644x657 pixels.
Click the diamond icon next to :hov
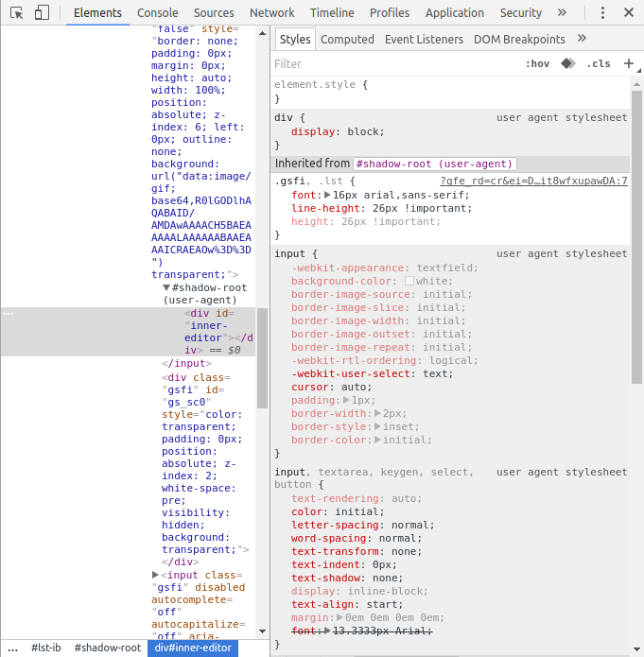click(567, 63)
